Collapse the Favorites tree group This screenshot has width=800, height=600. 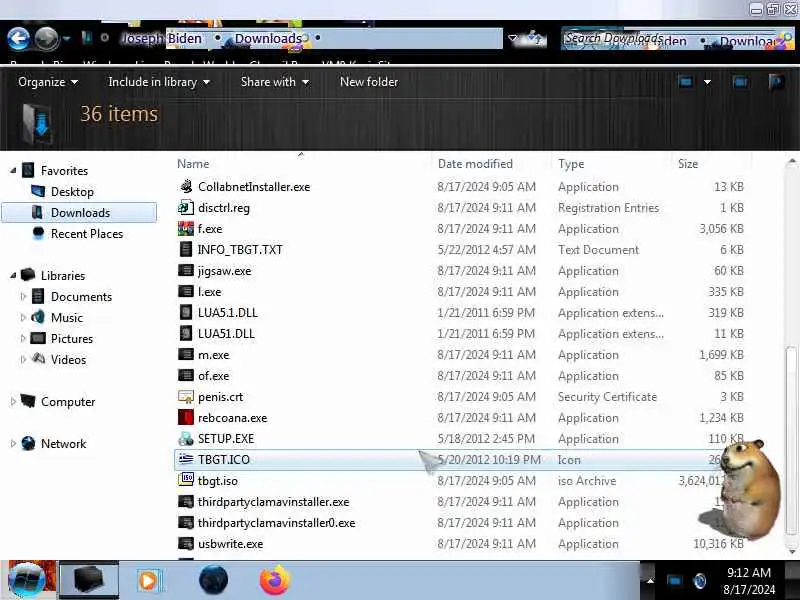13,170
